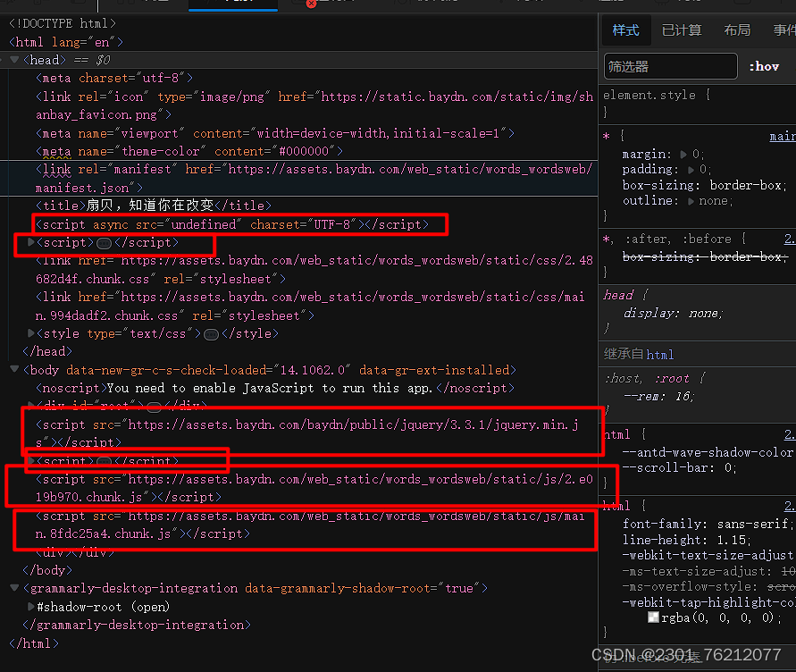Select the closing </grammarly-desktop-integration> tag
Image resolution: width=796 pixels, height=672 pixels.
tap(137, 625)
